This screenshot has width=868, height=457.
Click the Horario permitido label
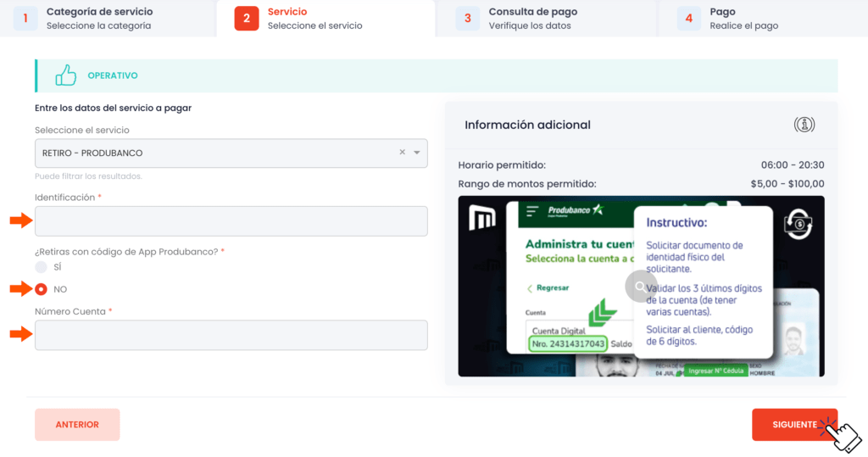502,165
